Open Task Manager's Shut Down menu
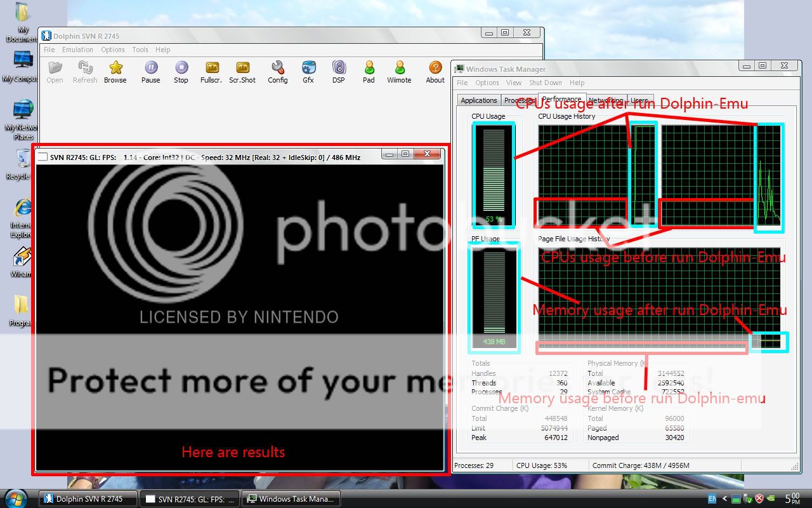The width and height of the screenshot is (812, 508). click(545, 83)
